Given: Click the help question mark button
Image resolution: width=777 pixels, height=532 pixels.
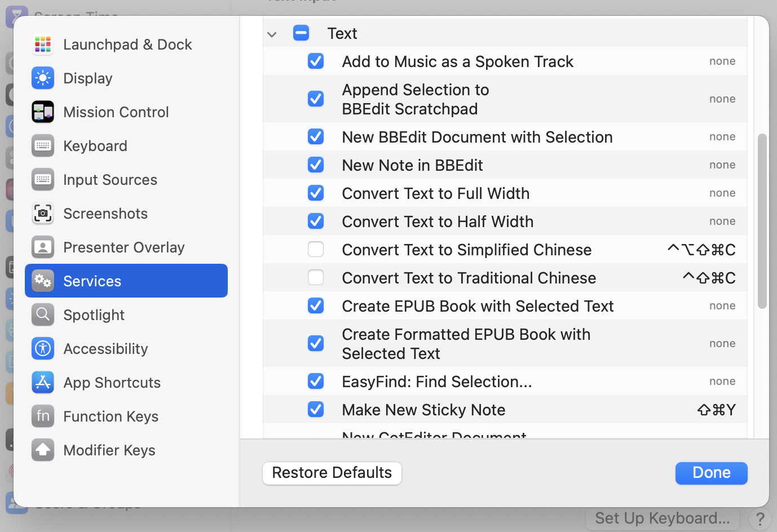Looking at the screenshot, I should point(760,519).
